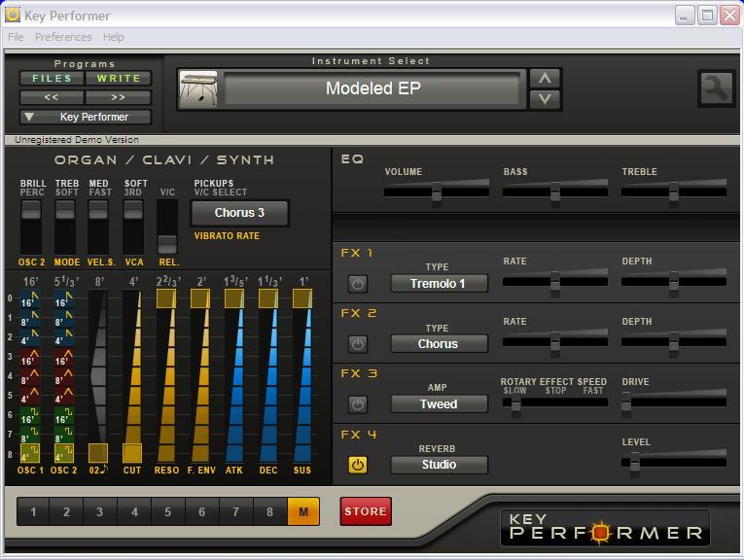Toggle FX 2 power button

[x=358, y=344]
